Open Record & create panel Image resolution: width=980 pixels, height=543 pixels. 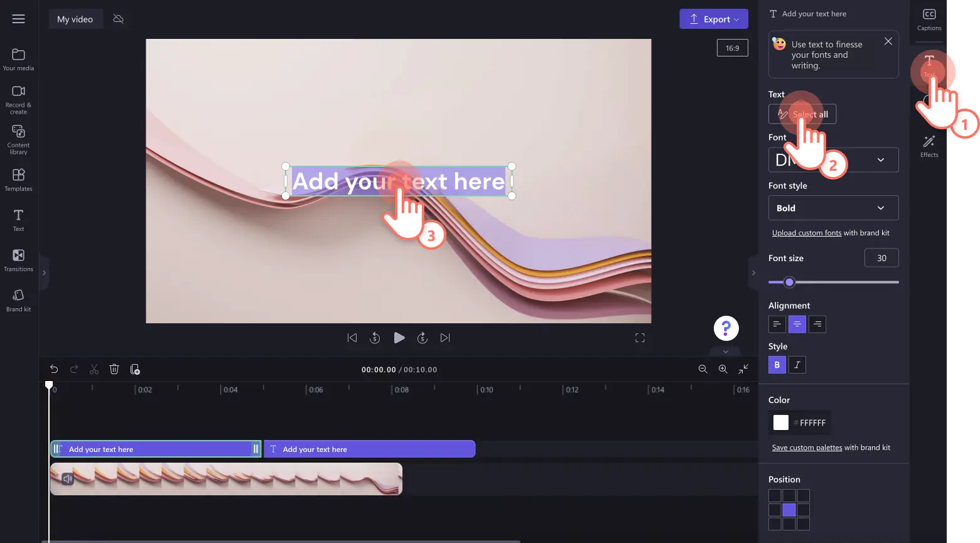19,100
